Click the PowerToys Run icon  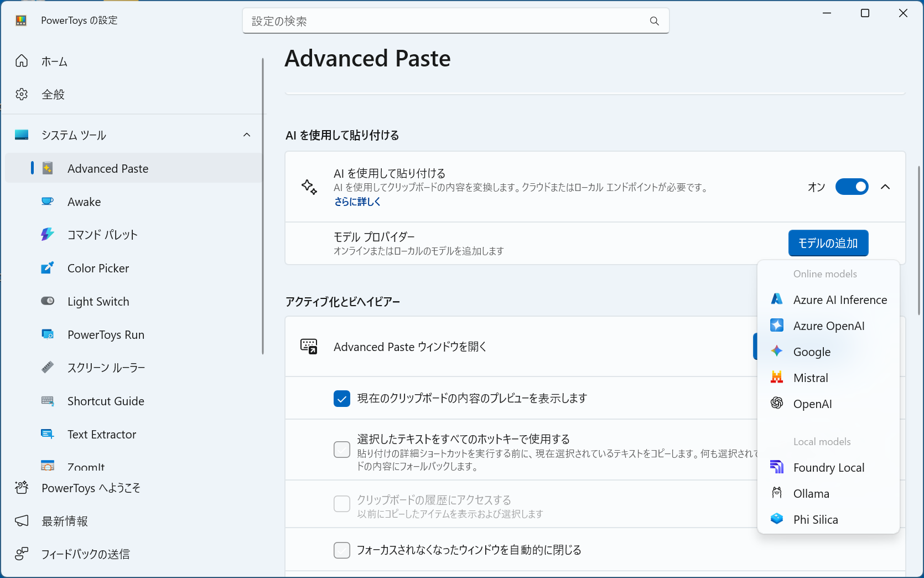48,334
